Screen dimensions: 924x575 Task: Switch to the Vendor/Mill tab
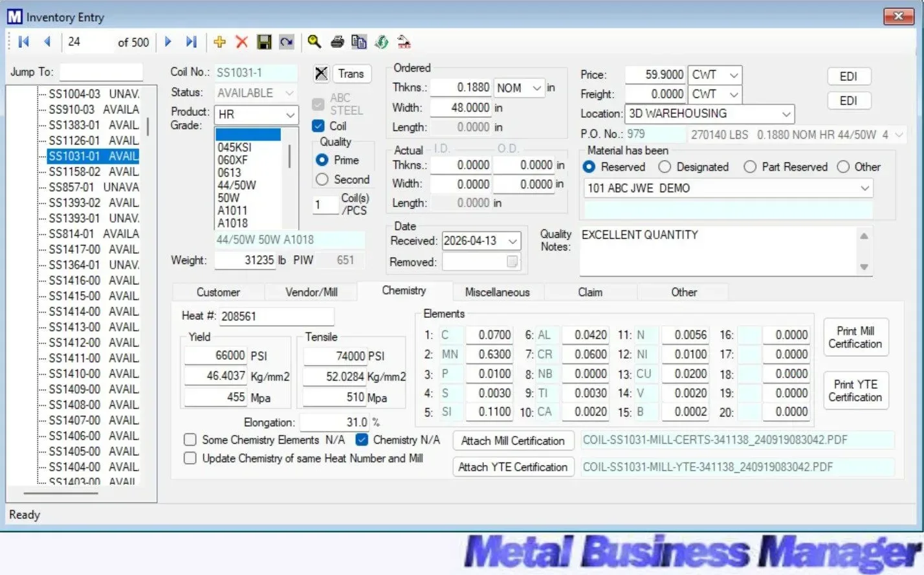[311, 291]
